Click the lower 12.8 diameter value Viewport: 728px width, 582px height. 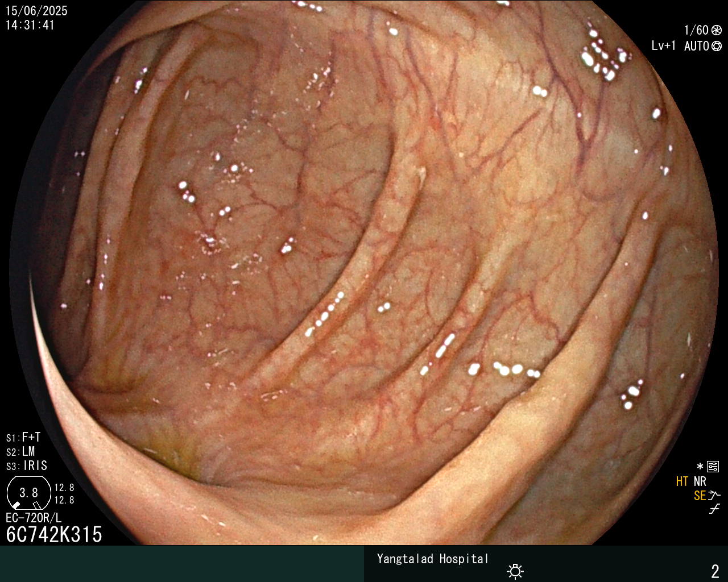(64, 500)
